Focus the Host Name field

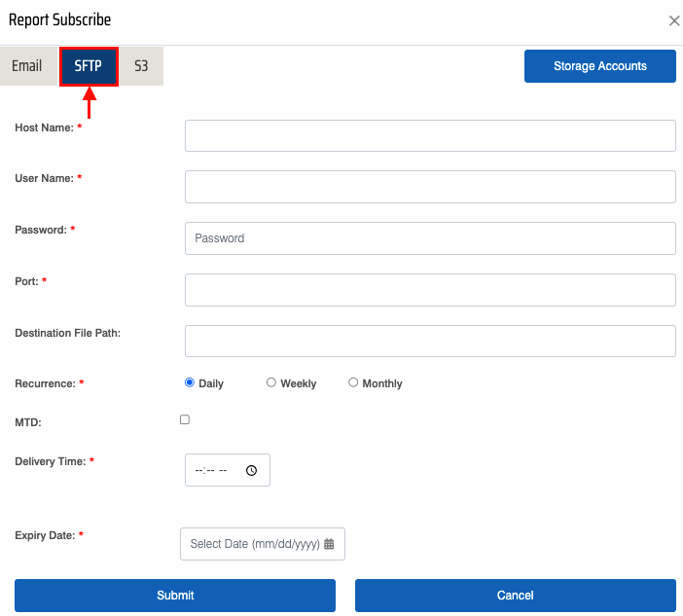(x=430, y=136)
